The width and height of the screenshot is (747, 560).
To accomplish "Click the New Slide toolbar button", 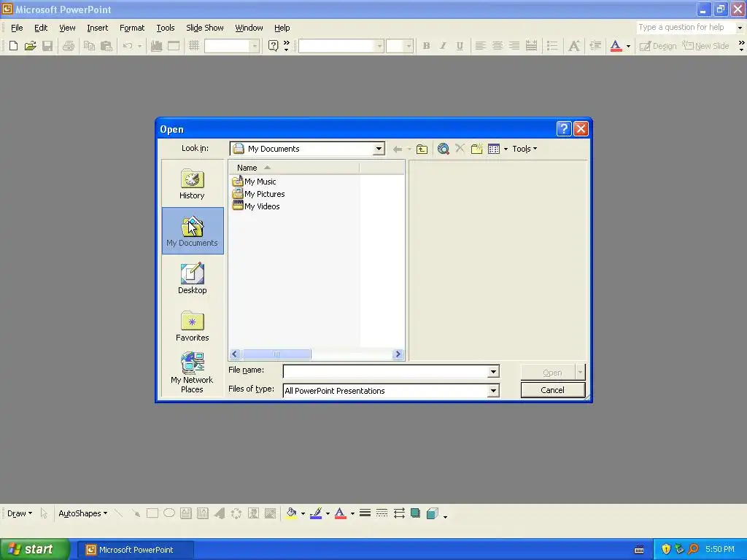I will pos(705,46).
